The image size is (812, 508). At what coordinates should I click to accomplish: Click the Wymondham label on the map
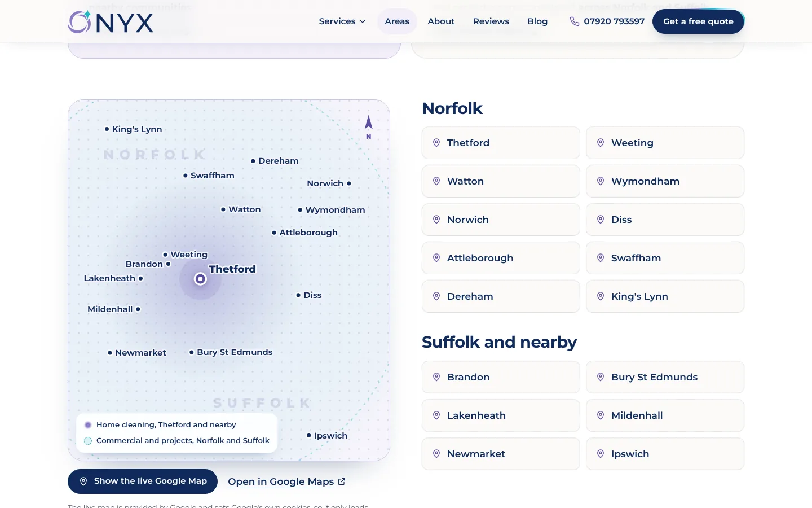pos(335,210)
